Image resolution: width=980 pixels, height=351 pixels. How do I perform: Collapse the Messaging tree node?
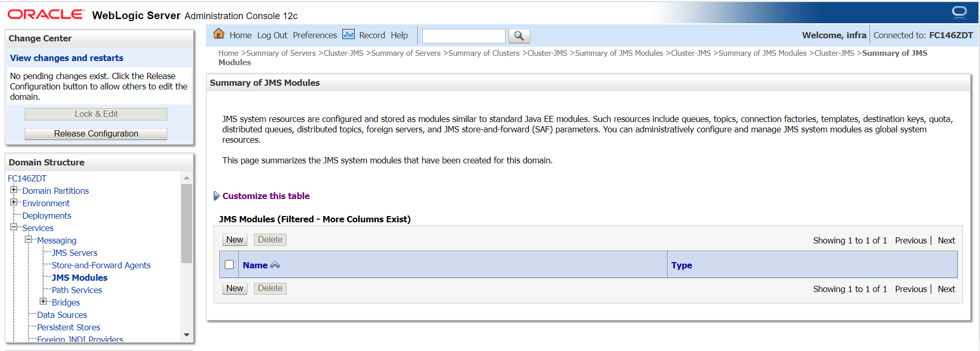[28, 239]
